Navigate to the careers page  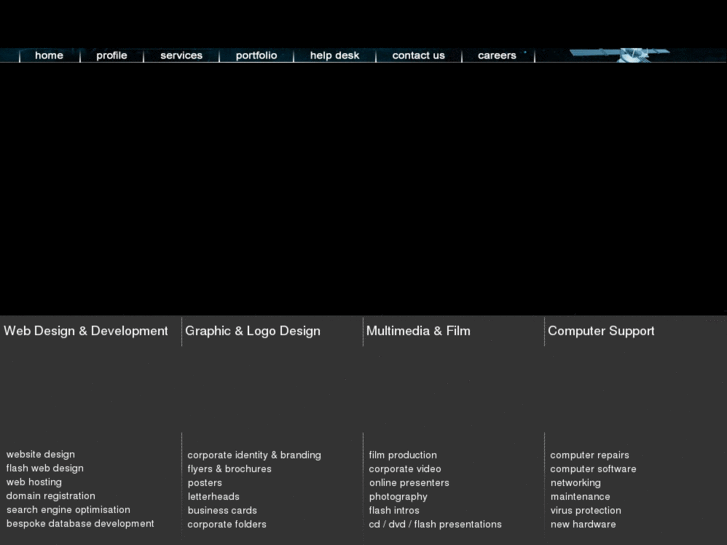click(497, 56)
